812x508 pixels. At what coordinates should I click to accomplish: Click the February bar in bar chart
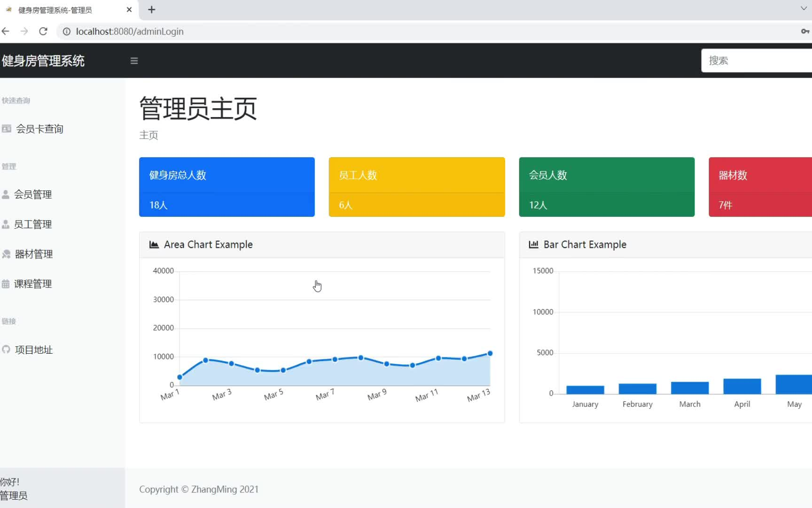638,389
